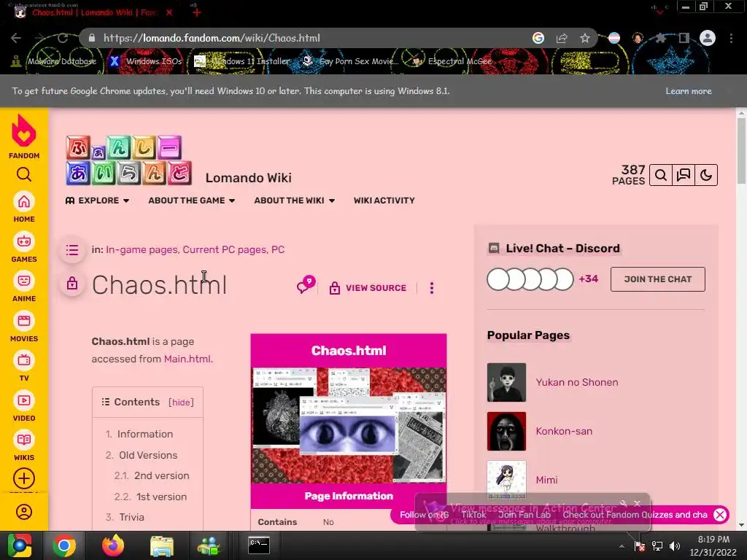
Task: Click the volume speaker tray icon
Action: point(675,545)
